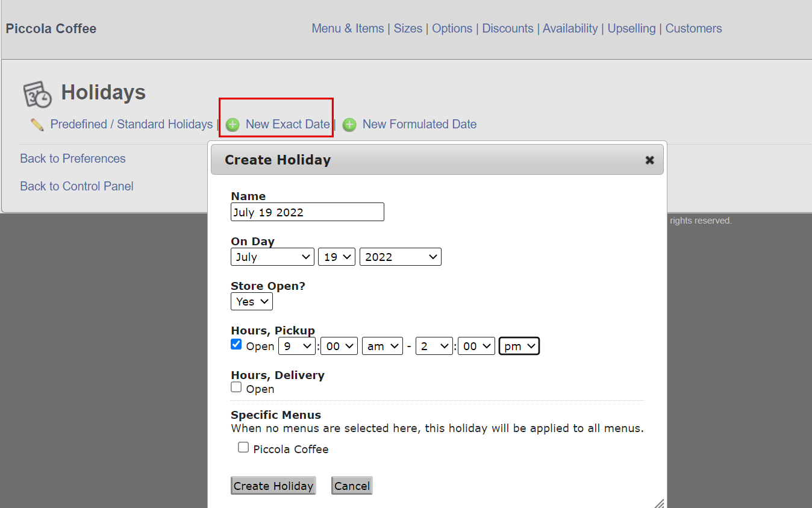Open the month dropdown showing July
Screen dimensions: 812x508
[x=272, y=257]
